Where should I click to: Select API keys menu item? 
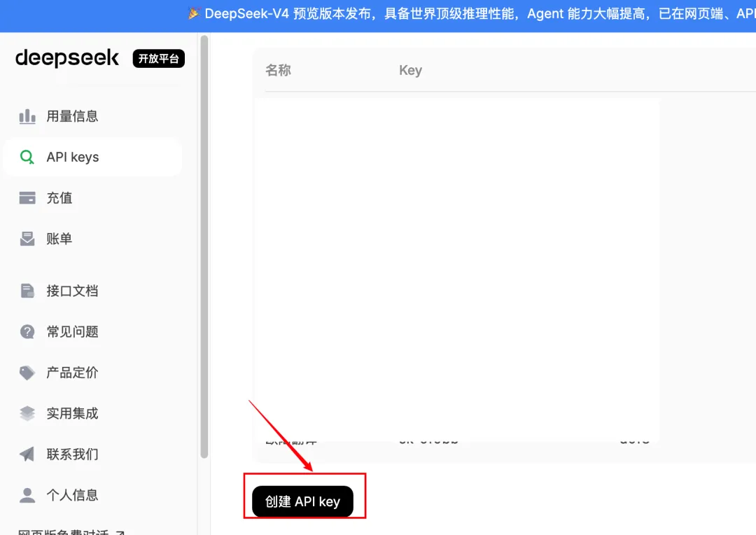point(92,158)
